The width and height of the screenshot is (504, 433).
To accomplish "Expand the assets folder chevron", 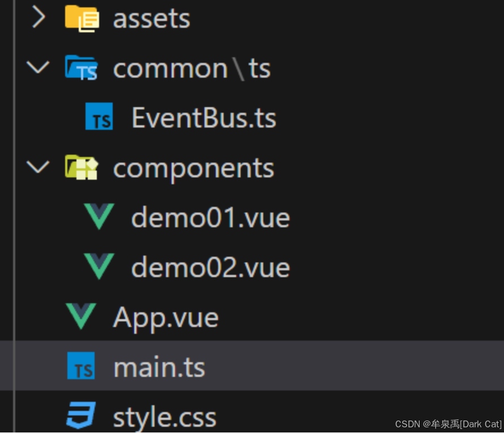I will 39,18.
